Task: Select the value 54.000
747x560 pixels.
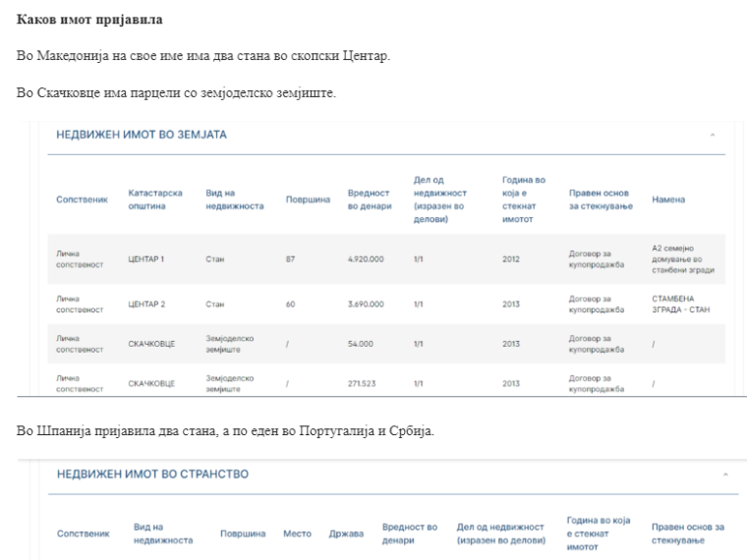Action: click(x=360, y=344)
